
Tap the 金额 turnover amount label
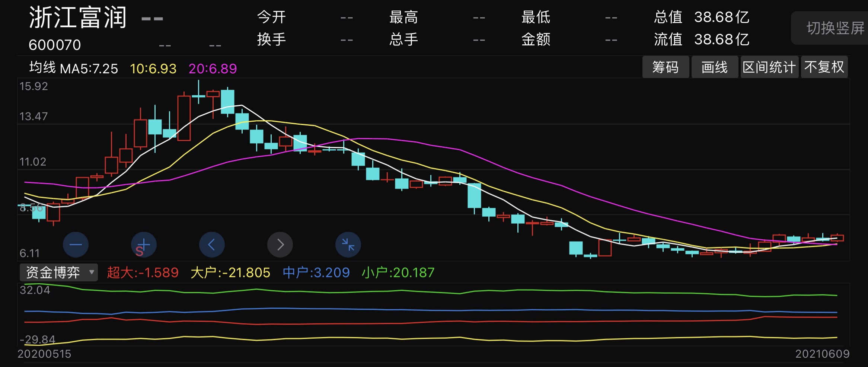tap(536, 39)
